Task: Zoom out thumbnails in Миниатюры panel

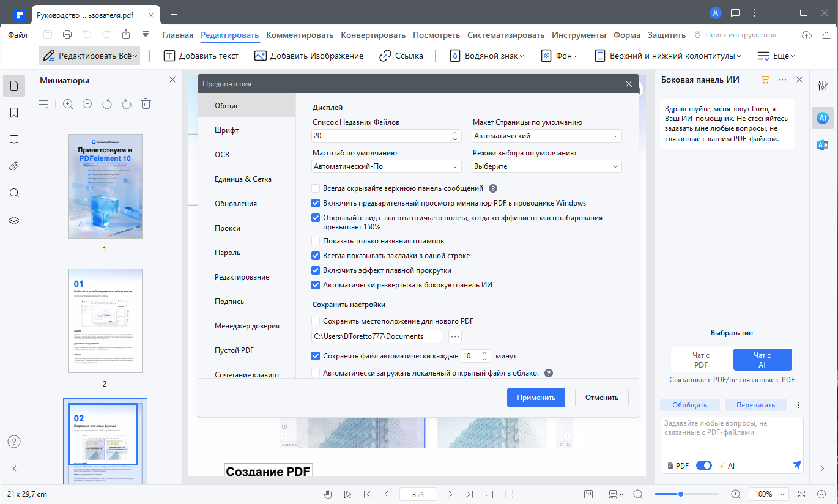Action: 87,105
